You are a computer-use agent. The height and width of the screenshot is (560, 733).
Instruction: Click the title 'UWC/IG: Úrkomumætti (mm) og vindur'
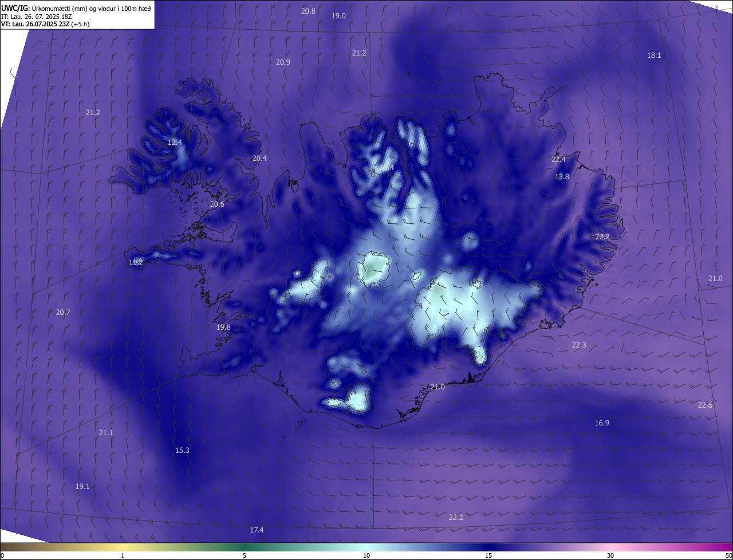(x=76, y=8)
